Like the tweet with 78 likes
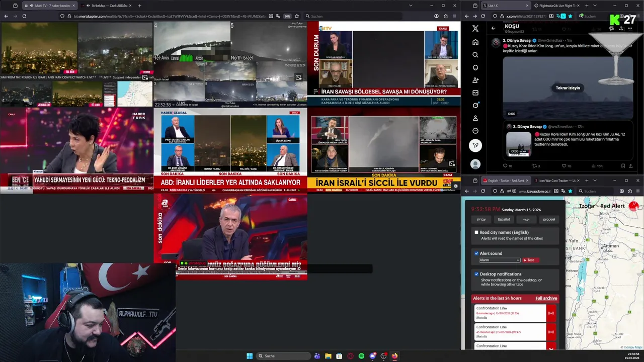 (565, 166)
